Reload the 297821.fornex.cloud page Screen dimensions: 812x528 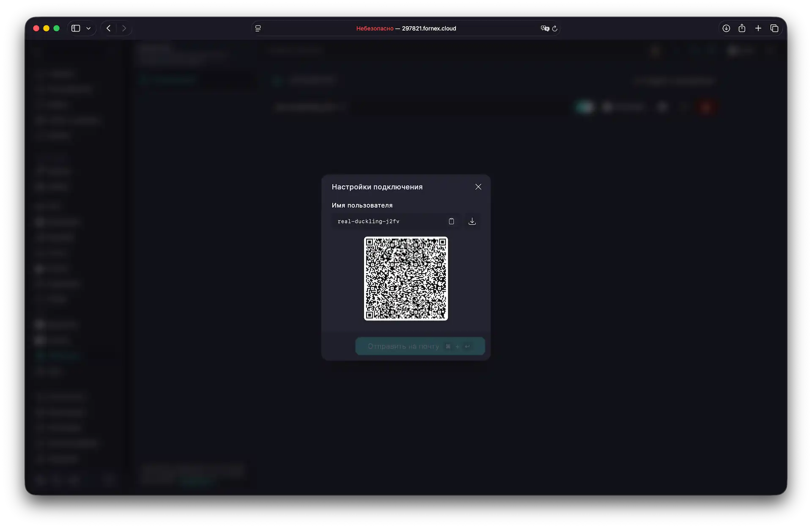[x=555, y=28]
